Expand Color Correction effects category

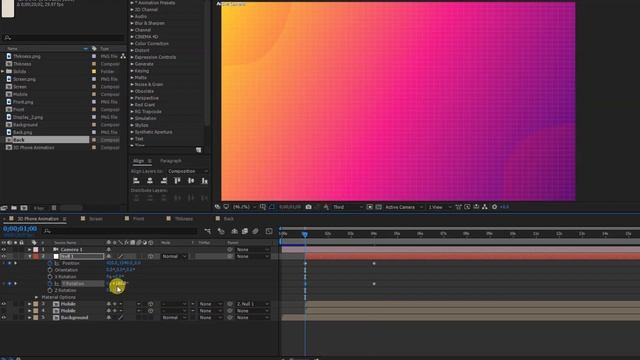tap(132, 43)
